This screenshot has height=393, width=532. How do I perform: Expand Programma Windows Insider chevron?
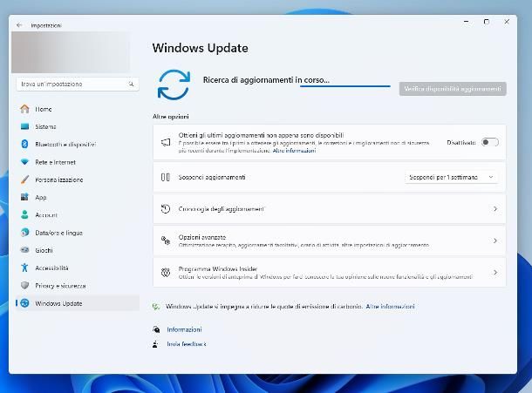pyautogui.click(x=495, y=272)
